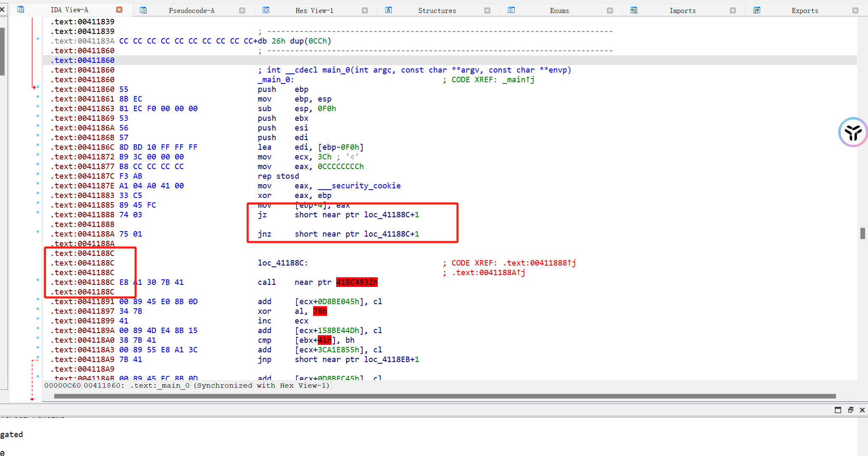Click the horizontal scrollbar in the disassembly view
868x456 pixels.
tap(445, 396)
